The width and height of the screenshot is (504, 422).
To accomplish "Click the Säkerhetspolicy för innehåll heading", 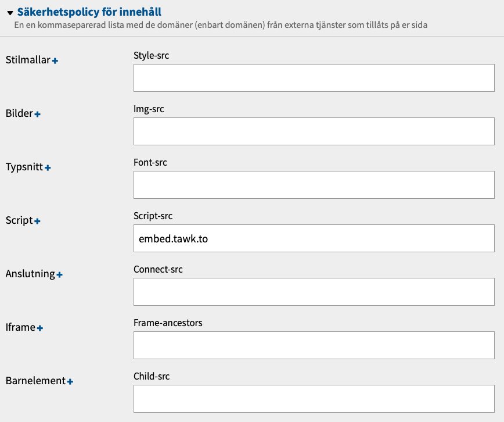I will pyautogui.click(x=89, y=12).
